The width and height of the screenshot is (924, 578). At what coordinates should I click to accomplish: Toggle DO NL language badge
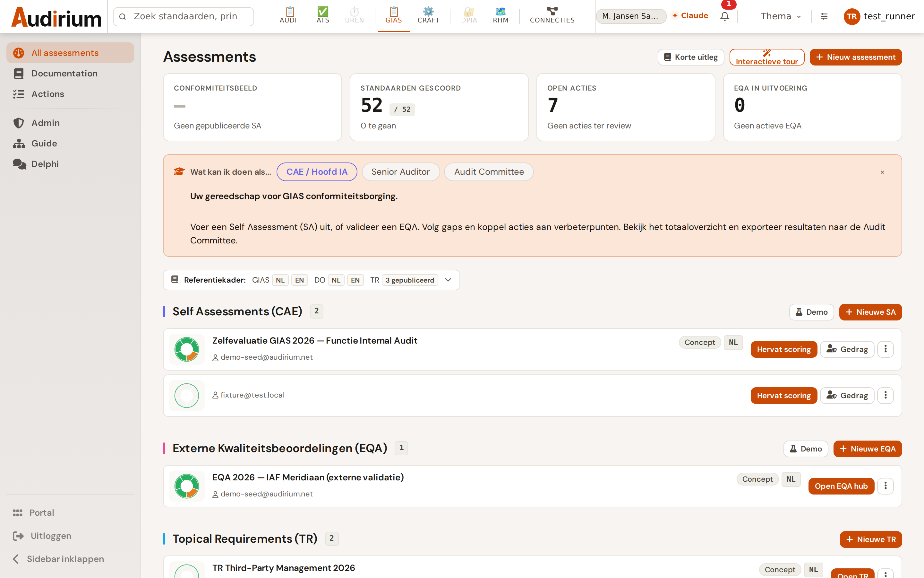pyautogui.click(x=336, y=280)
